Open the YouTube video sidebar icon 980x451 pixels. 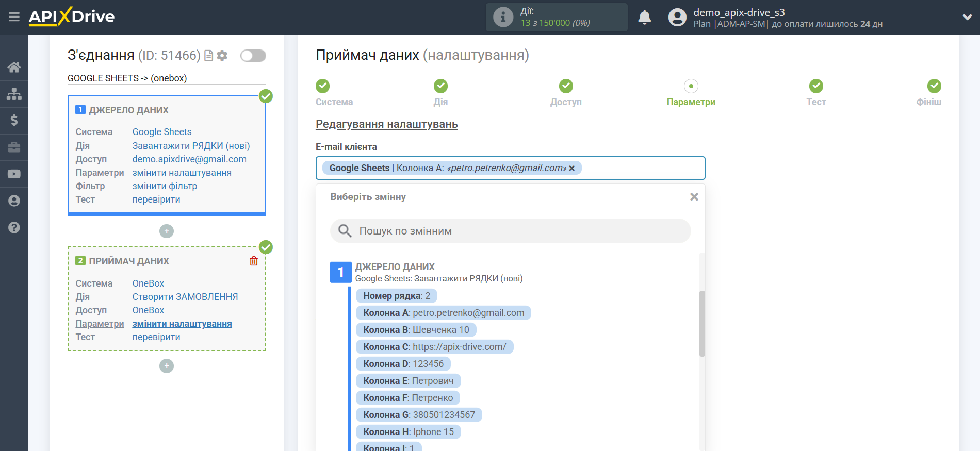tap(14, 174)
